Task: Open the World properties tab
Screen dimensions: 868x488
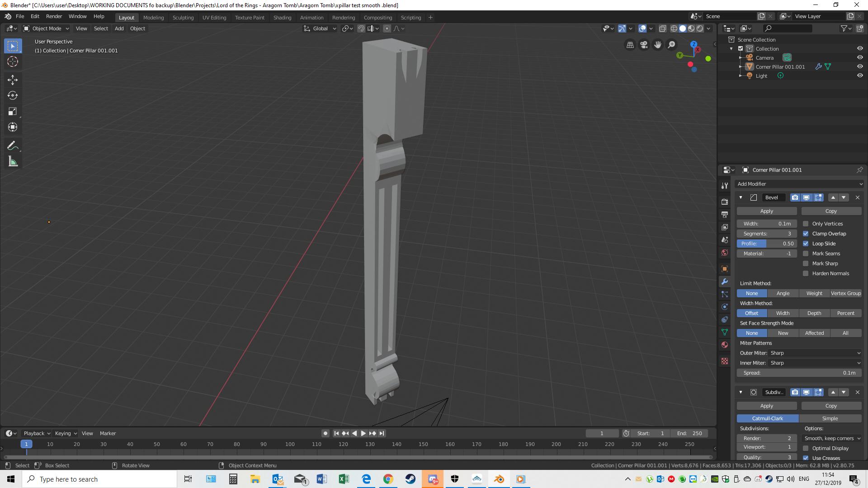Action: point(725,253)
